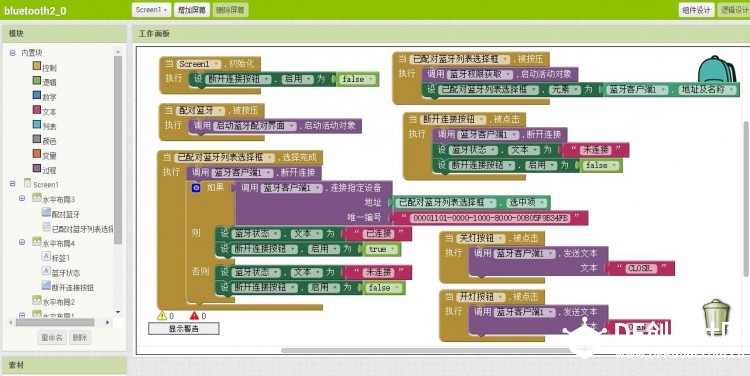
Task: Switch to 组件设计 designer view
Action: [x=696, y=10]
